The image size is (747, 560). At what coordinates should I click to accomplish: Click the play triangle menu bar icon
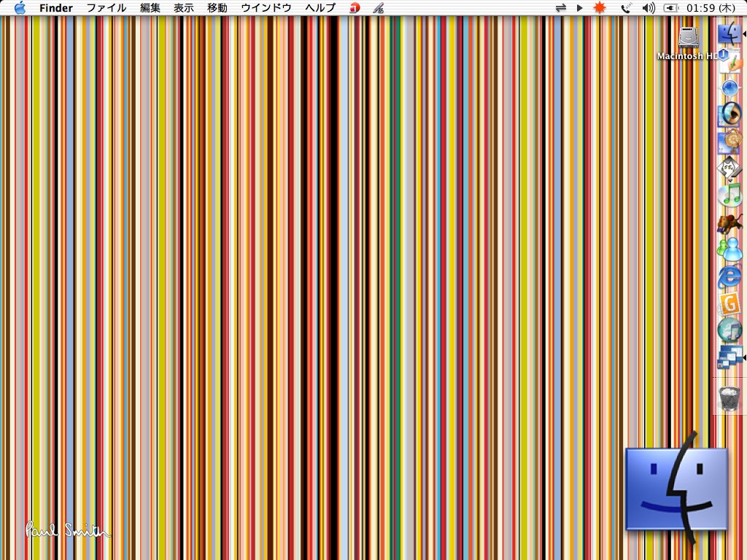click(x=580, y=8)
